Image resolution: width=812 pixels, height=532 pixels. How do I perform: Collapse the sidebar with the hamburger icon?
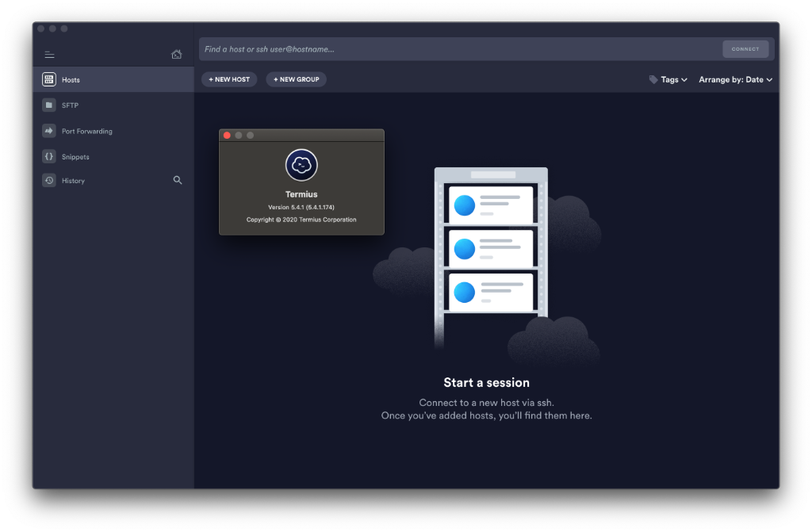[49, 55]
